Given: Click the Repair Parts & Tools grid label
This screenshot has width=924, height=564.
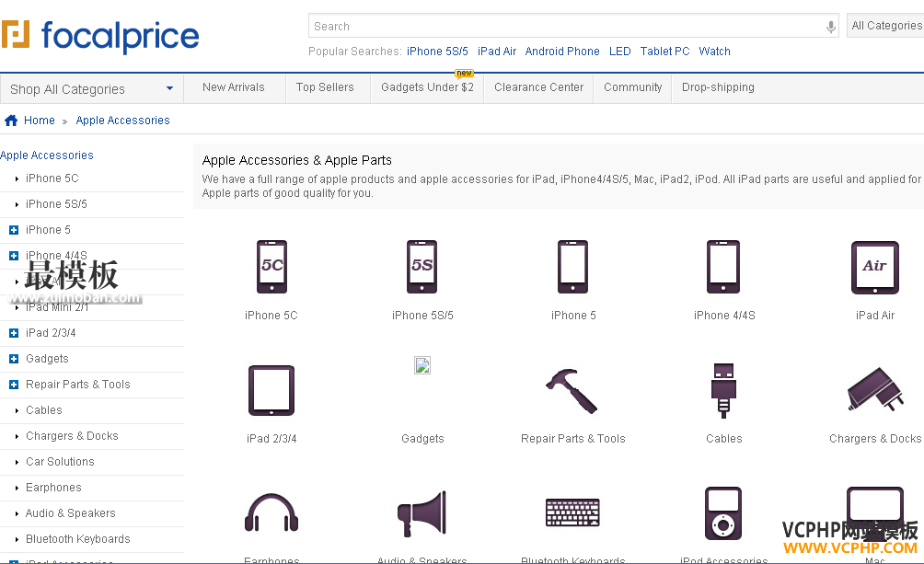Looking at the screenshot, I should click(572, 439).
